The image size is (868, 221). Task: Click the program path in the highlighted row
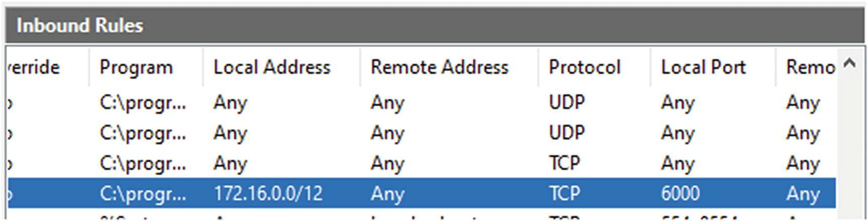[143, 193]
